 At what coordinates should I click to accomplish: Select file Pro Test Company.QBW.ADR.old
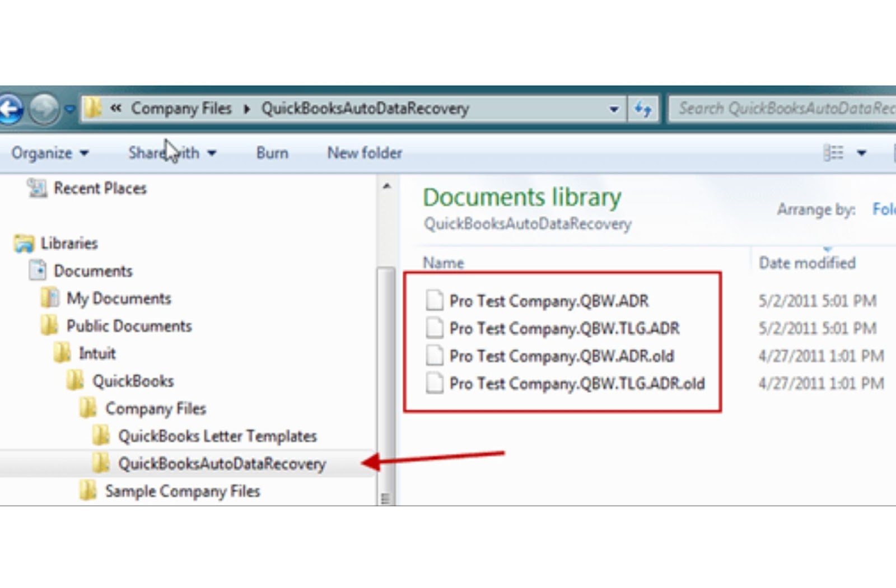pyautogui.click(x=562, y=356)
